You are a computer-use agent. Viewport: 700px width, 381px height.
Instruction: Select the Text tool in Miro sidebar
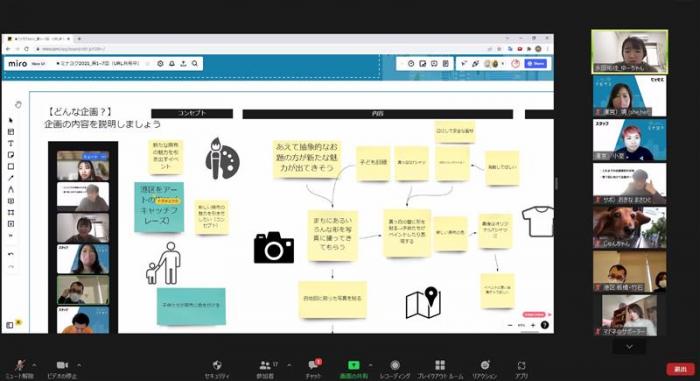point(11,143)
